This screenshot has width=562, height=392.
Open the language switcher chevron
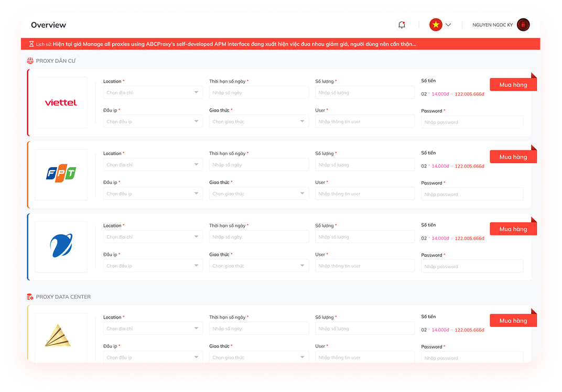click(449, 24)
